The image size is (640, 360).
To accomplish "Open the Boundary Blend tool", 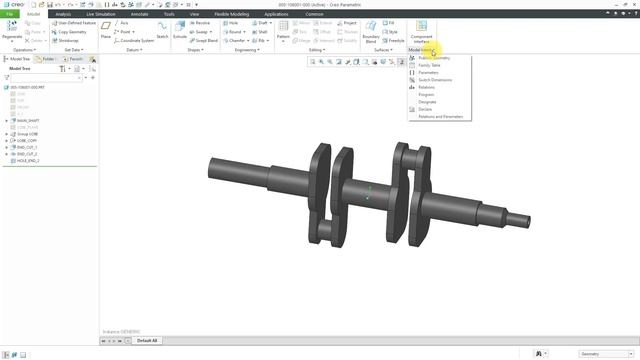I will click(371, 32).
